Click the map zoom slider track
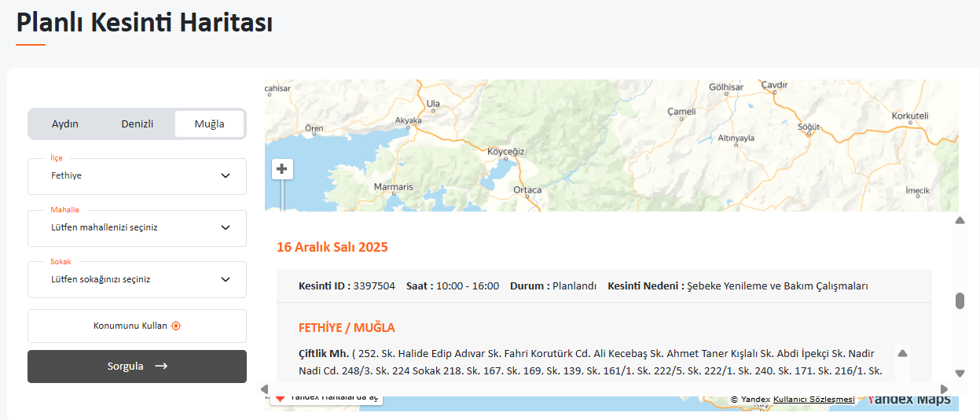This screenshot has height=420, width=980. point(282,196)
